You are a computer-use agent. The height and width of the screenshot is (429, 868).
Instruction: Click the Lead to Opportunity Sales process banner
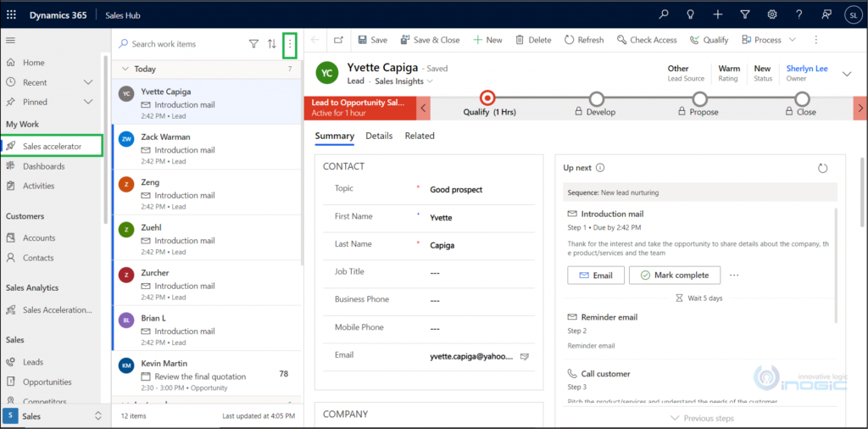click(x=359, y=108)
